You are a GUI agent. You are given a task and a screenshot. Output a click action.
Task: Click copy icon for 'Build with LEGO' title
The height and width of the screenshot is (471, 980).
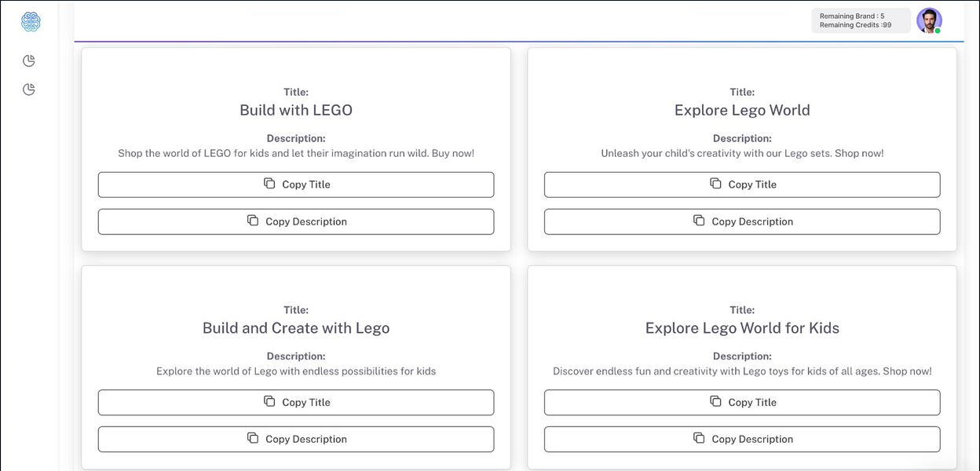point(269,184)
